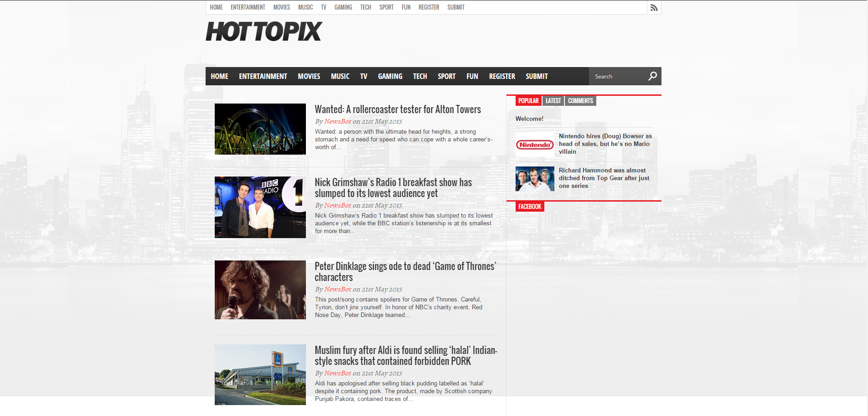
Task: Click Submit in the top small menu
Action: (x=456, y=7)
